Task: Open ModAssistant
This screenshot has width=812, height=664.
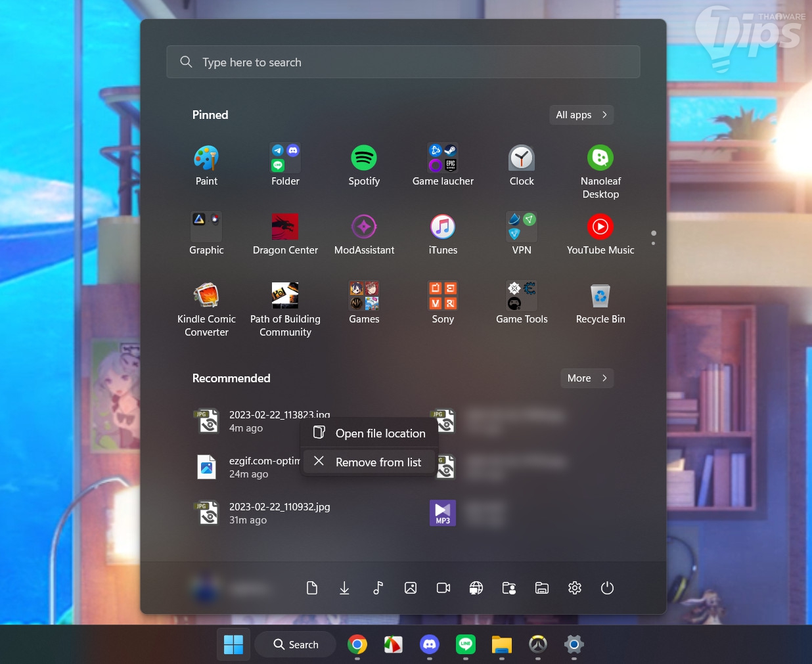Action: [364, 234]
